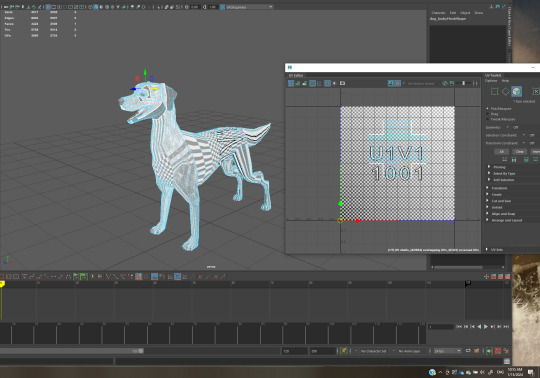
Task: Open the No Anim Layer dropdown
Action: click(410, 351)
